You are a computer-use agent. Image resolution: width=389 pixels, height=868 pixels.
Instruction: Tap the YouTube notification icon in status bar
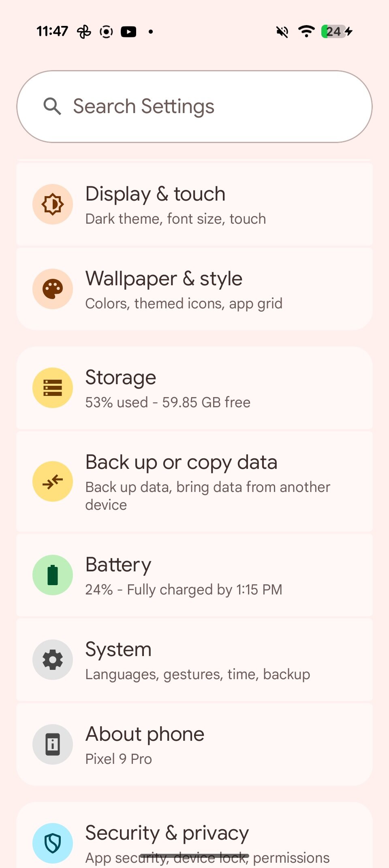point(128,32)
